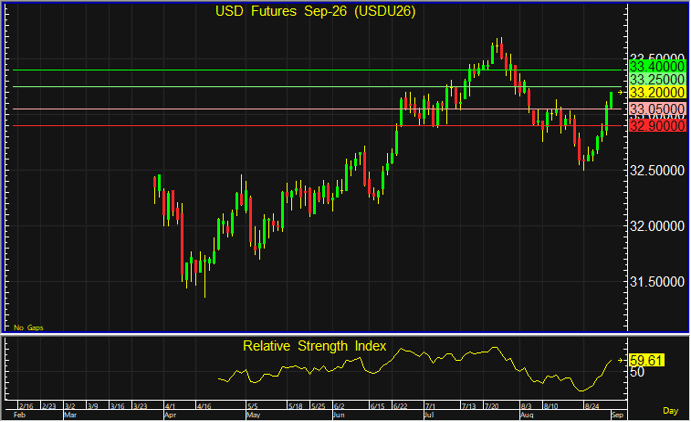Click the 5/25 date label
Screen dimensions: 691x422
coord(318,406)
